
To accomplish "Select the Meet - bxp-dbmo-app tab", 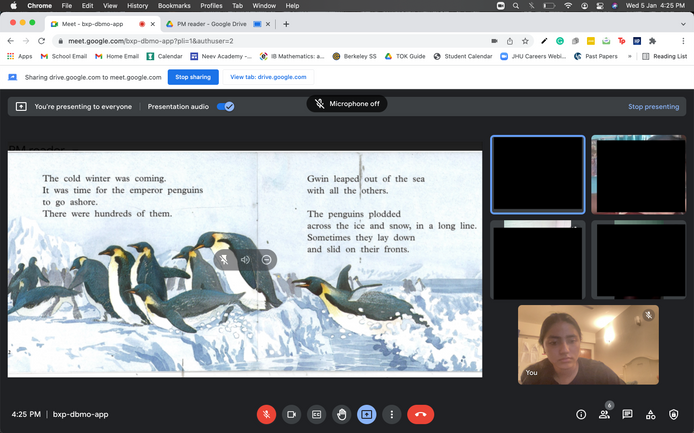I will tap(93, 24).
